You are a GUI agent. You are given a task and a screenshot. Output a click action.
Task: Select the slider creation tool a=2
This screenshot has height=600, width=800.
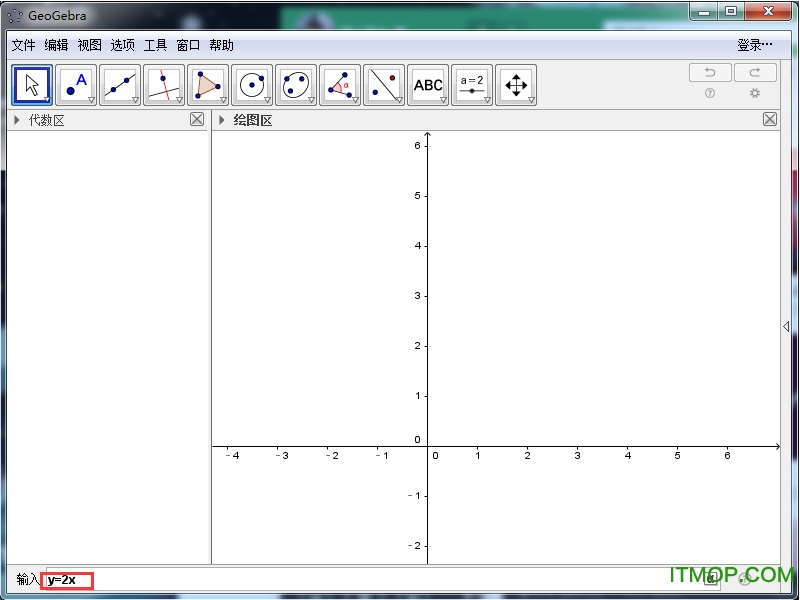(472, 84)
